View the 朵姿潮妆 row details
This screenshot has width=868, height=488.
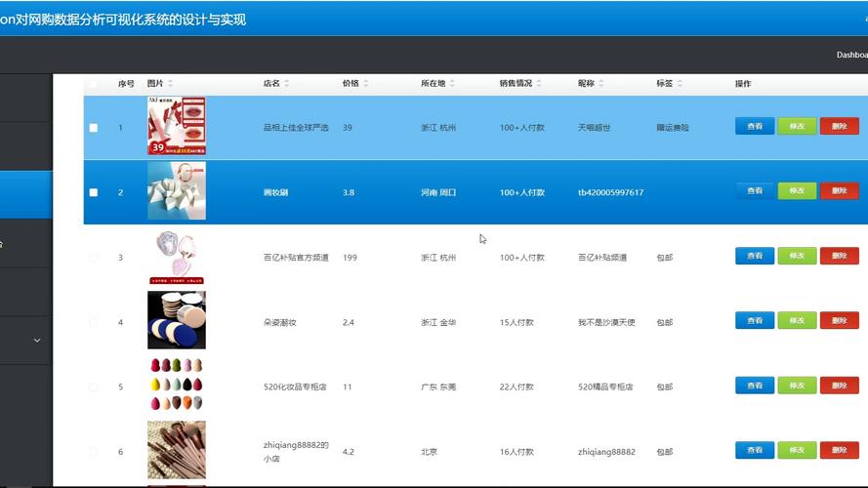[x=755, y=320]
